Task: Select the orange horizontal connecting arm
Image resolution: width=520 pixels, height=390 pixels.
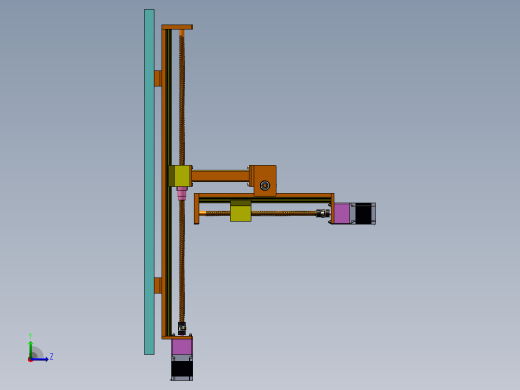Action: 220,176
